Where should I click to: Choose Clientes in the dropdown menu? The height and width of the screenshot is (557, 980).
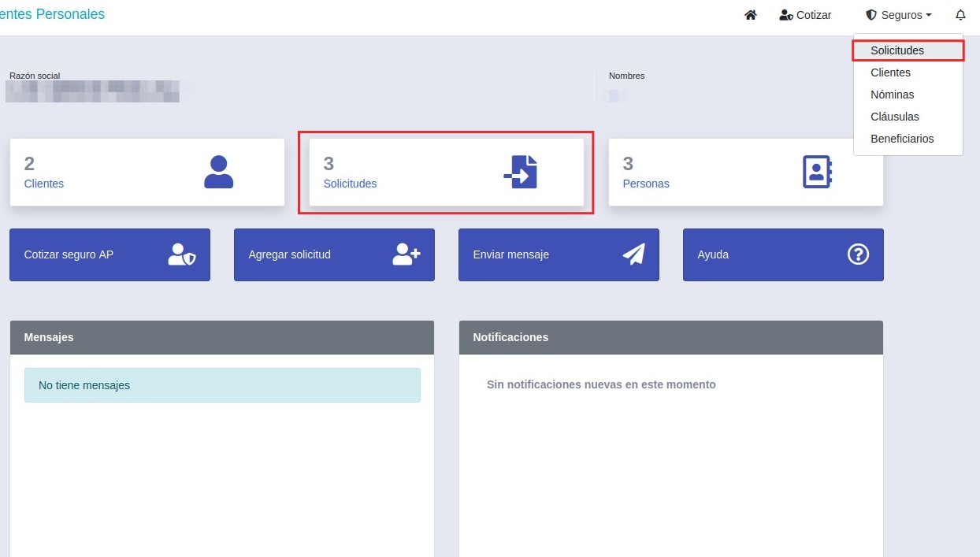click(x=890, y=72)
